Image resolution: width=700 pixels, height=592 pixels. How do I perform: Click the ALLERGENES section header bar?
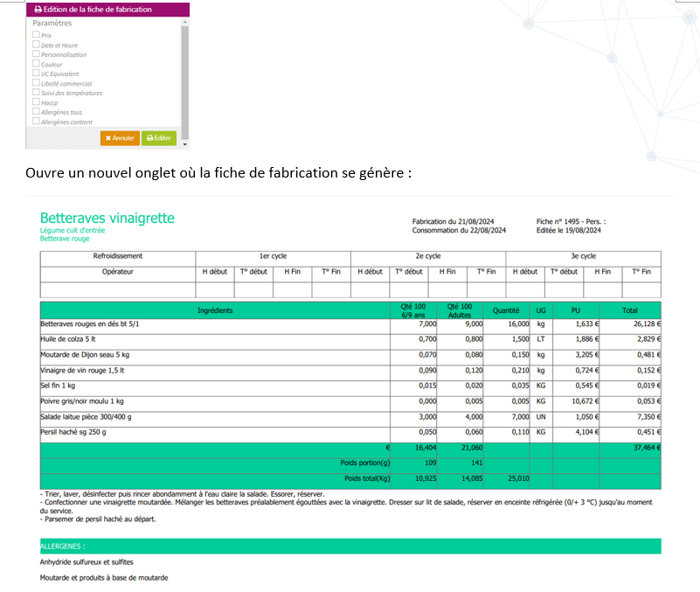click(x=350, y=547)
